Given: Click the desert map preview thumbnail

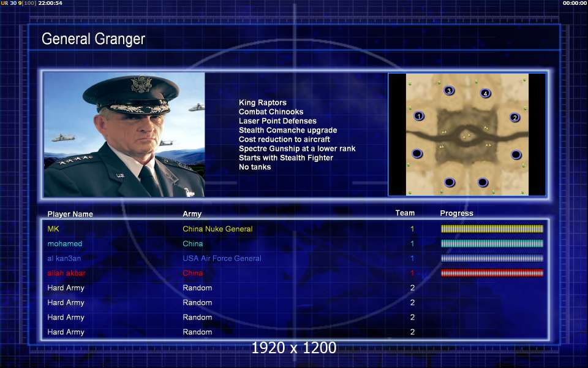Looking at the screenshot, I should tap(467, 134).
